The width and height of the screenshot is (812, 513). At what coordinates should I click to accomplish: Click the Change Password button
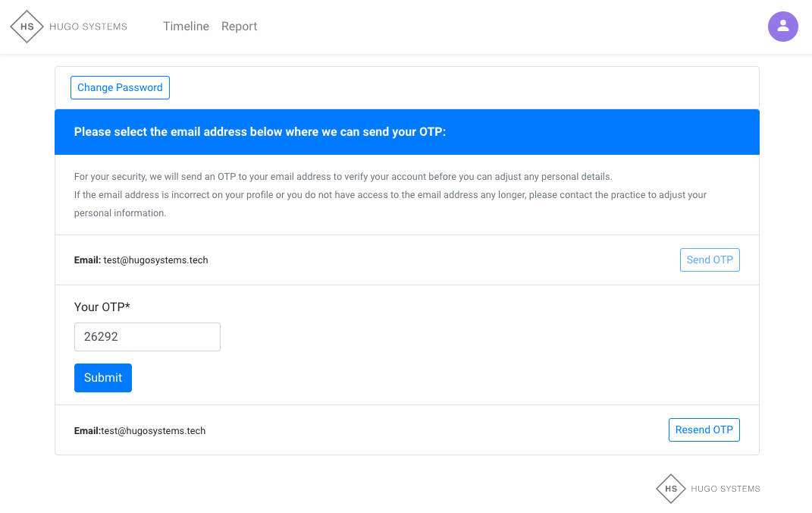[120, 88]
